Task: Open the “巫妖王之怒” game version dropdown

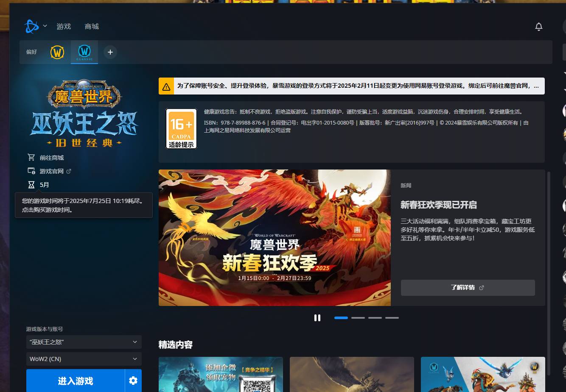Action: tap(84, 342)
